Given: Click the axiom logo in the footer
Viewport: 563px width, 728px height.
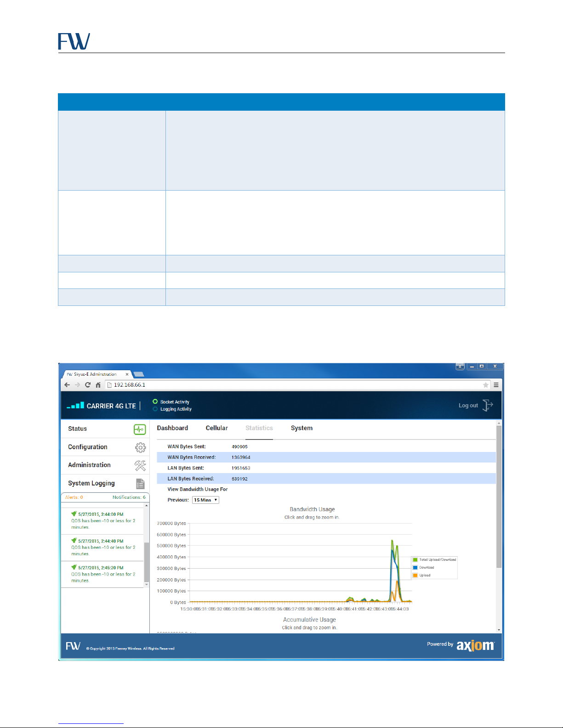Looking at the screenshot, I should coord(476,645).
